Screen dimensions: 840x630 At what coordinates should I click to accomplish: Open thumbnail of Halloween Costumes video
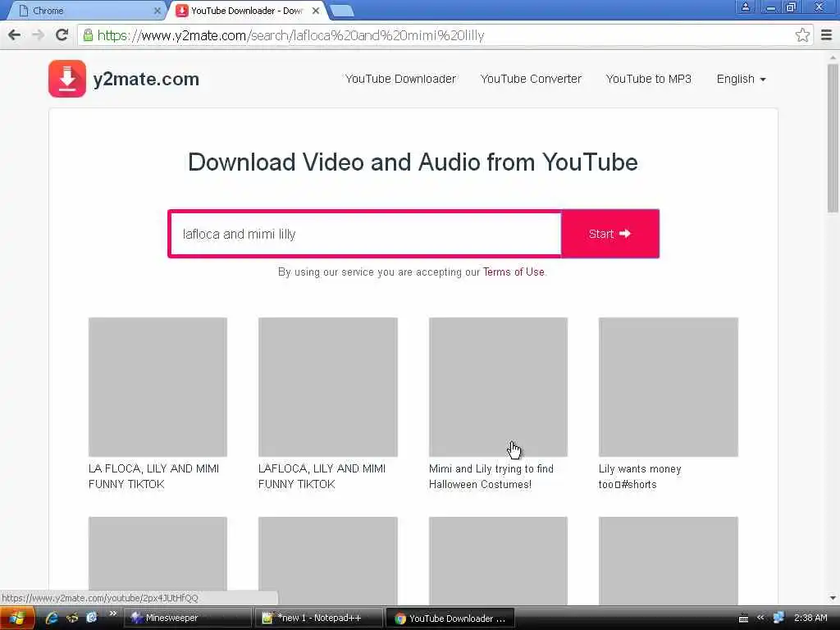coord(498,387)
